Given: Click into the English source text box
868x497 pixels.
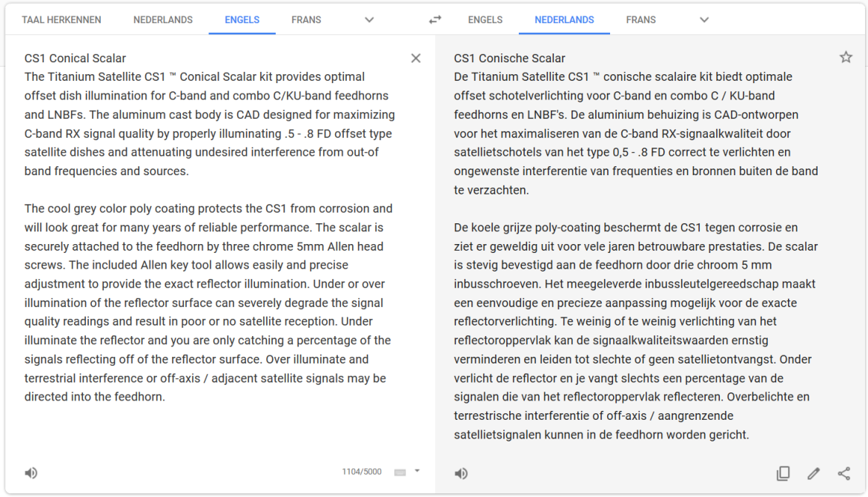Looking at the screenshot, I should 211,228.
